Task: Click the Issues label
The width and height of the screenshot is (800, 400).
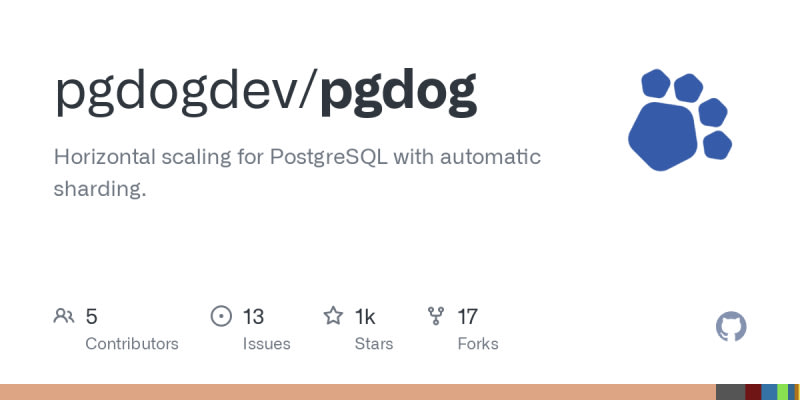Action: pyautogui.click(x=266, y=344)
